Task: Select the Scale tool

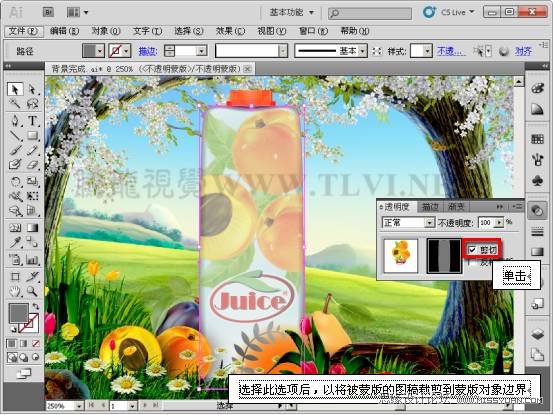Action: [32, 182]
